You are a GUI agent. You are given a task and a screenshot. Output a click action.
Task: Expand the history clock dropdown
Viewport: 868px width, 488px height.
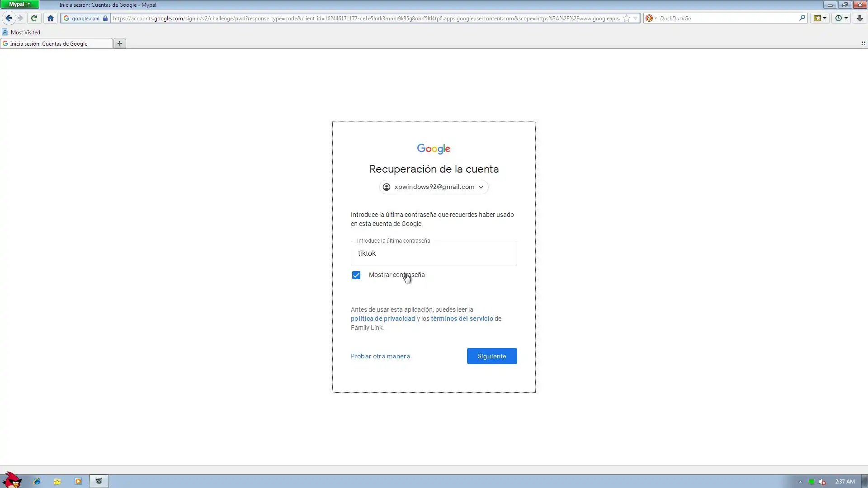[x=841, y=18]
